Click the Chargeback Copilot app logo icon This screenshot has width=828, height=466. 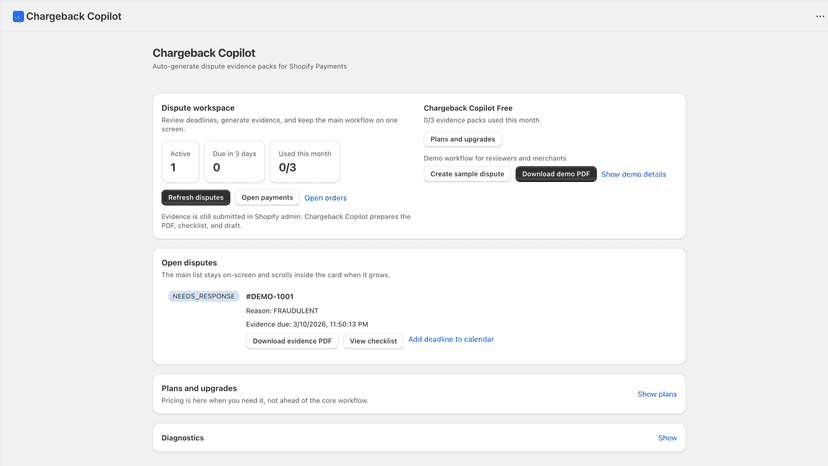point(18,16)
